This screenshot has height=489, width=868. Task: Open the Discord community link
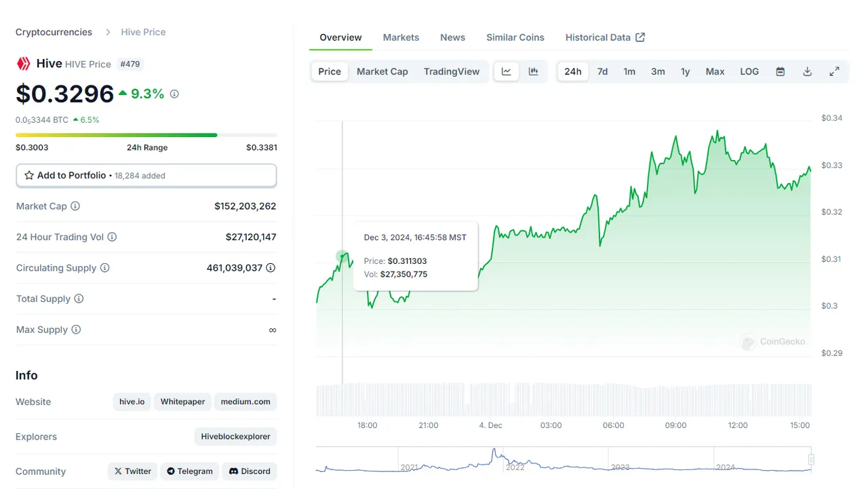click(x=250, y=471)
